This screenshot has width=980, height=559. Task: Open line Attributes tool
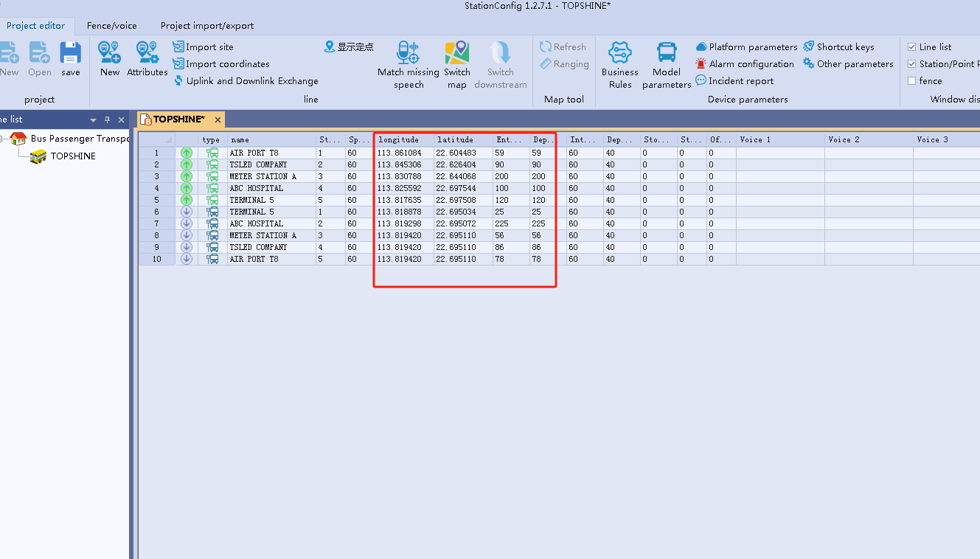click(147, 54)
